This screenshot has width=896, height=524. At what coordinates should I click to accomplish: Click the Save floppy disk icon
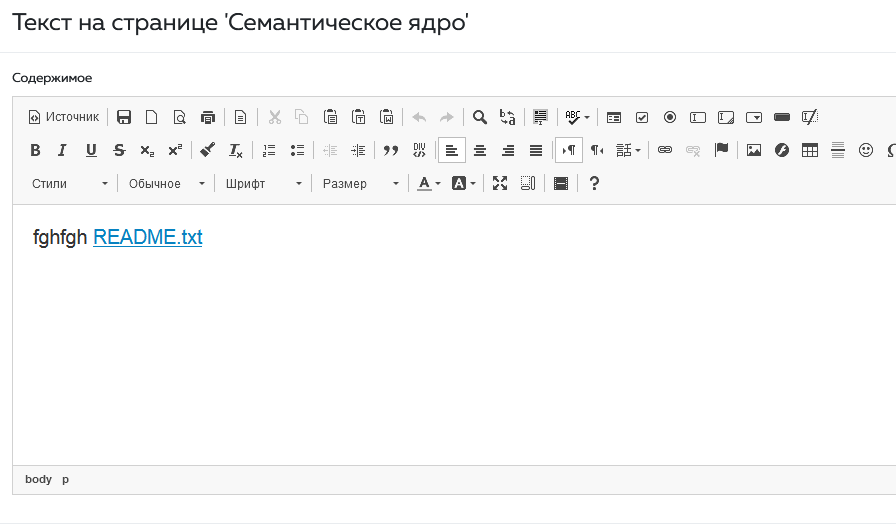point(124,117)
